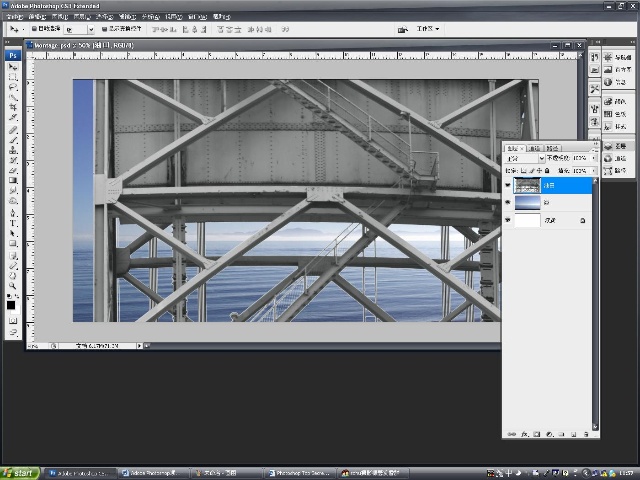Toggle the Auto-Select checkbox in options bar

[x=34, y=29]
